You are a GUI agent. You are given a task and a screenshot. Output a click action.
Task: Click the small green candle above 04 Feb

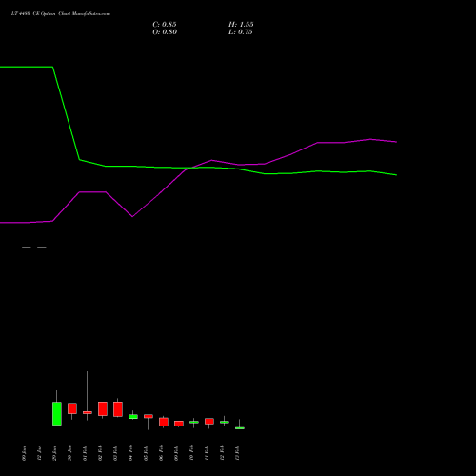pos(133,417)
